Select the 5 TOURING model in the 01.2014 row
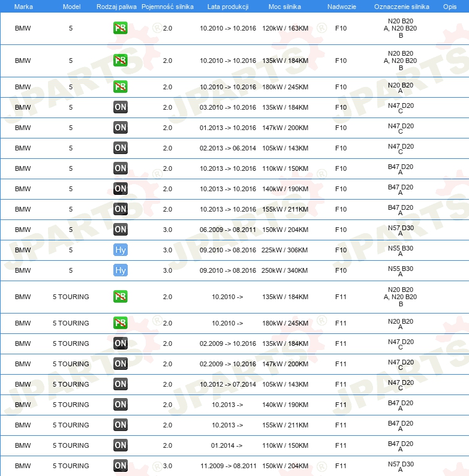Image resolution: width=469 pixels, height=476 pixels. 71,445
